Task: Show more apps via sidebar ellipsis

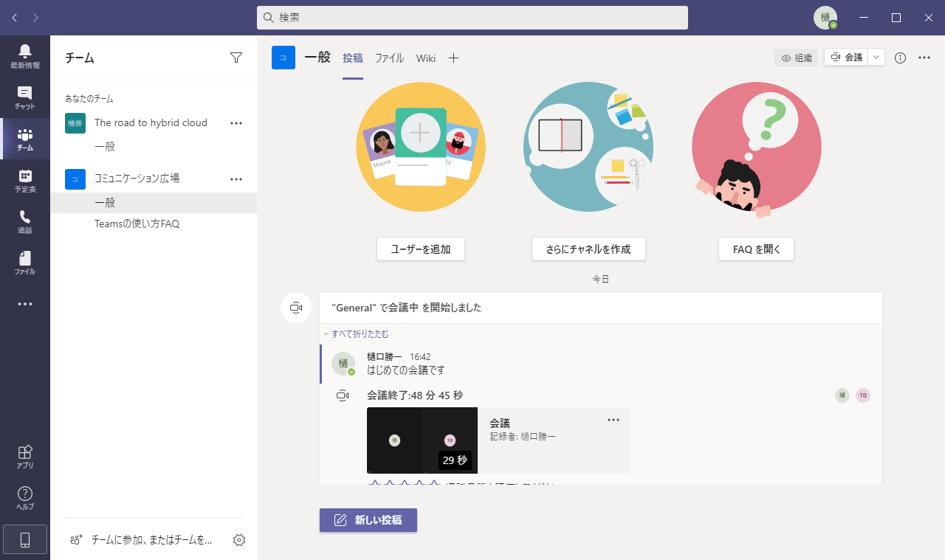Action: pyautogui.click(x=25, y=304)
